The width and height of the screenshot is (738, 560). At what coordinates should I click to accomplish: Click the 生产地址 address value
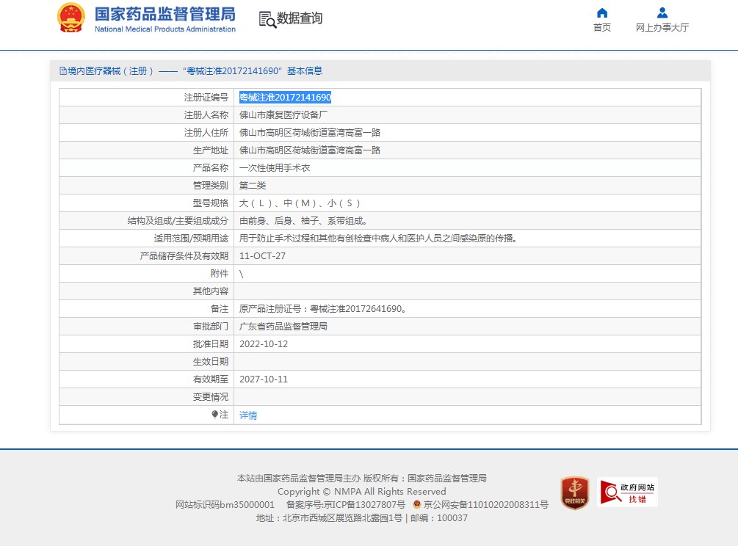(310, 150)
